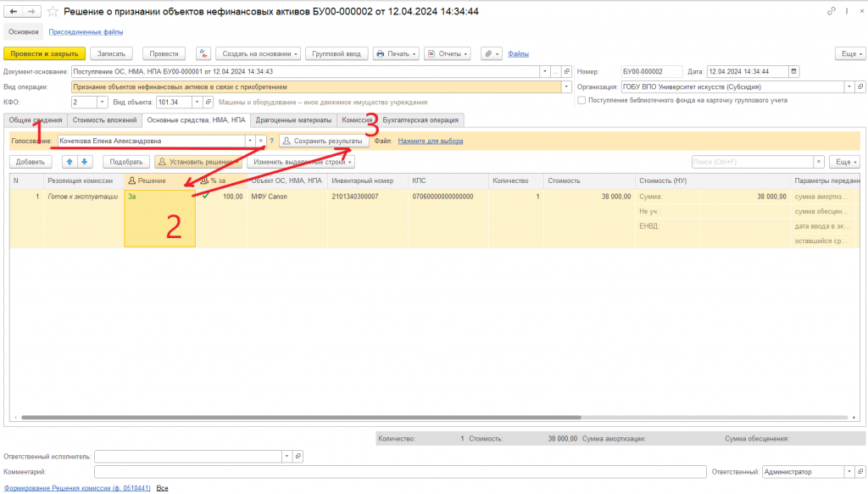Click the Добавить row button
Viewport: 868px width, 494px height.
point(31,162)
